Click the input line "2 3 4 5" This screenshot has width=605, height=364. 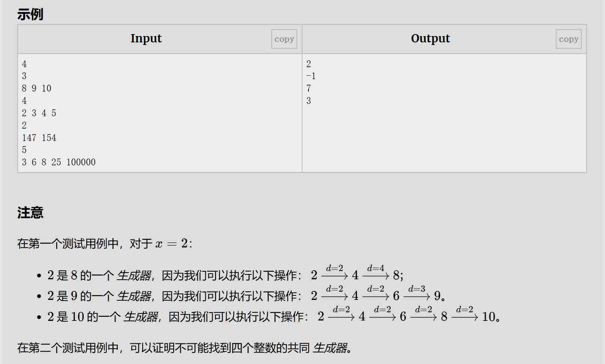(x=39, y=113)
